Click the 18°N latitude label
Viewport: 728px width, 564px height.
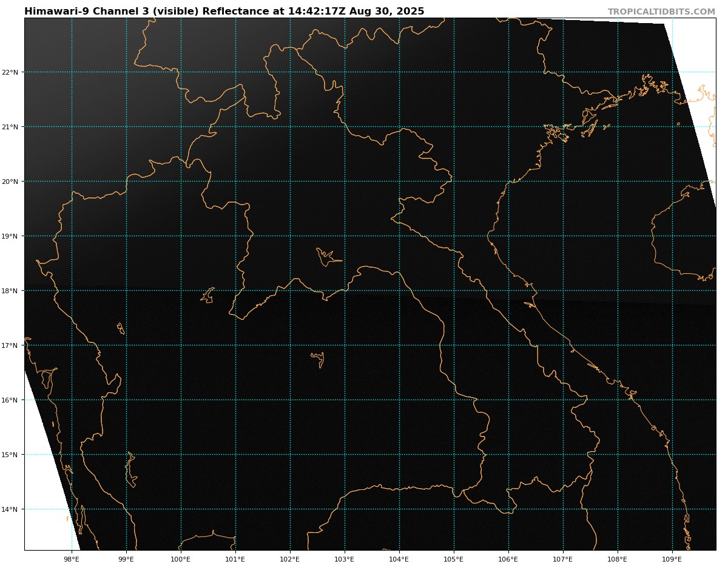11,291
